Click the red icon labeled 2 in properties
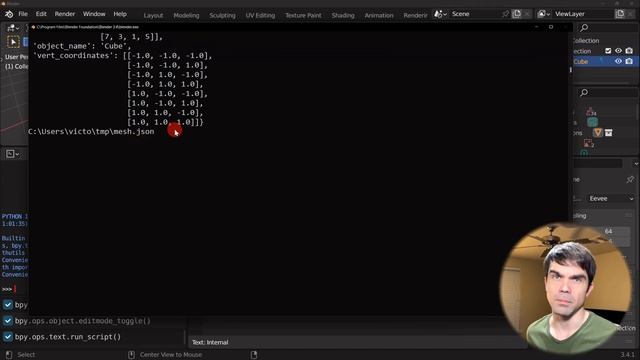Viewport: 640px width, 360px height. (589, 143)
